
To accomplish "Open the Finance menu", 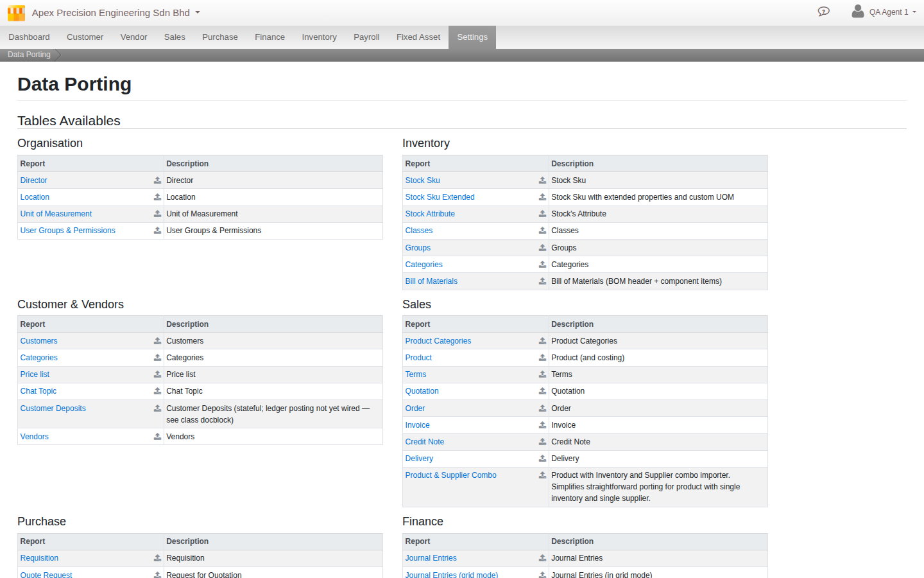I will [x=269, y=37].
